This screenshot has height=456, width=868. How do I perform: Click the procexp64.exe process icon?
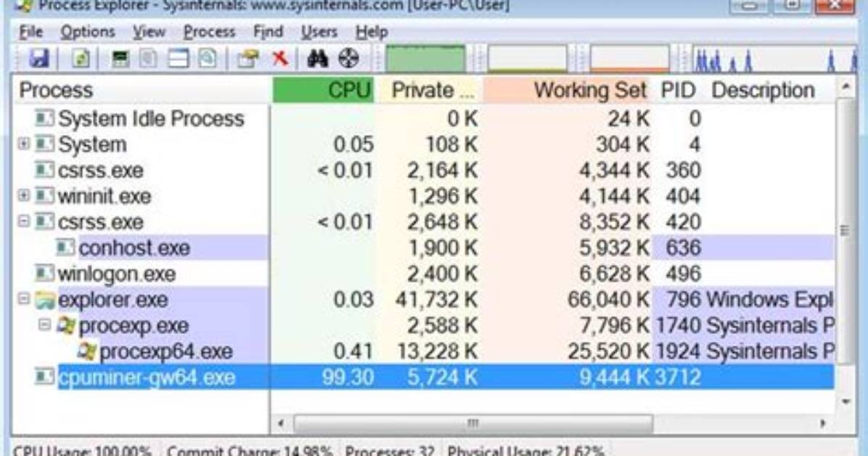coord(86,352)
